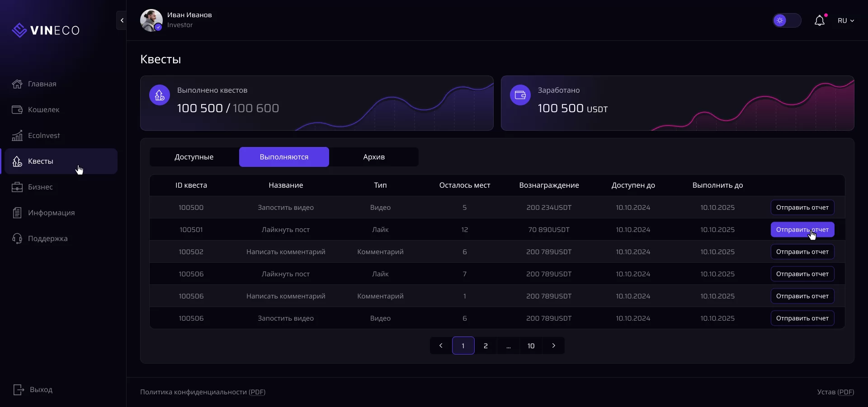This screenshot has width=868, height=407.
Task: Go to previous page of quests
Action: [x=441, y=346]
